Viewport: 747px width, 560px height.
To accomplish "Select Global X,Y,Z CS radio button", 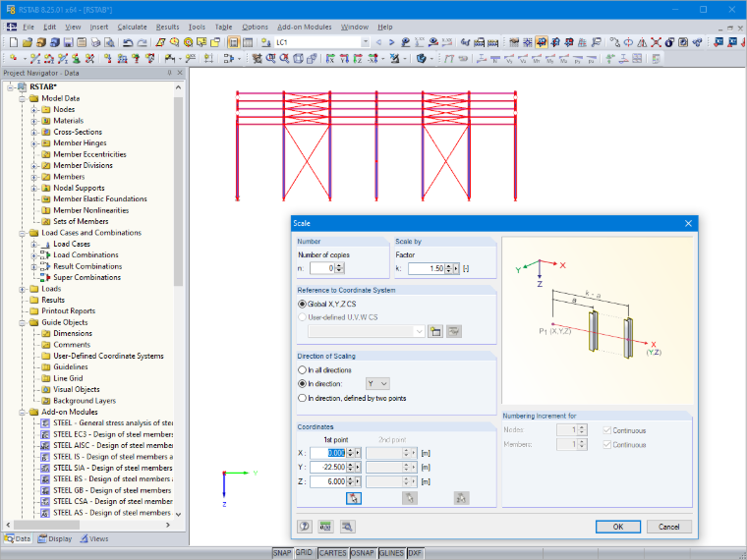I will [302, 304].
